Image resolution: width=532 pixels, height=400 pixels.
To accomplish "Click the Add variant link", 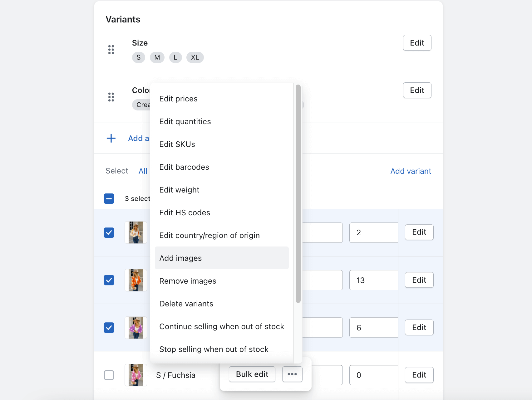I will point(411,171).
